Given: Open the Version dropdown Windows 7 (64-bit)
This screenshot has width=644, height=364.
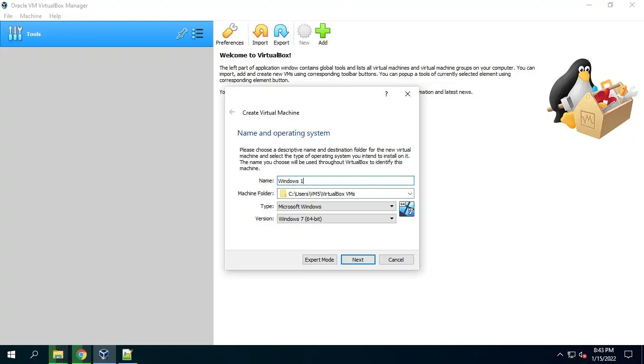Looking at the screenshot, I should click(x=336, y=218).
